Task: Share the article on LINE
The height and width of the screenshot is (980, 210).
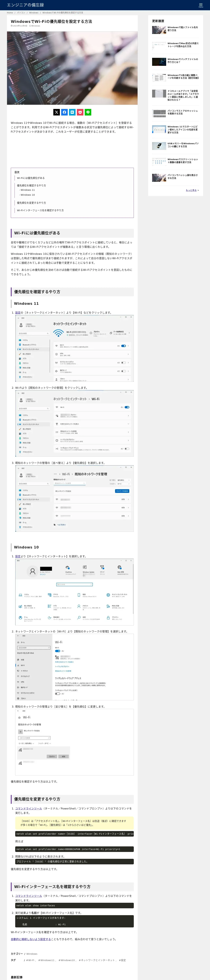Action: [x=88, y=112]
